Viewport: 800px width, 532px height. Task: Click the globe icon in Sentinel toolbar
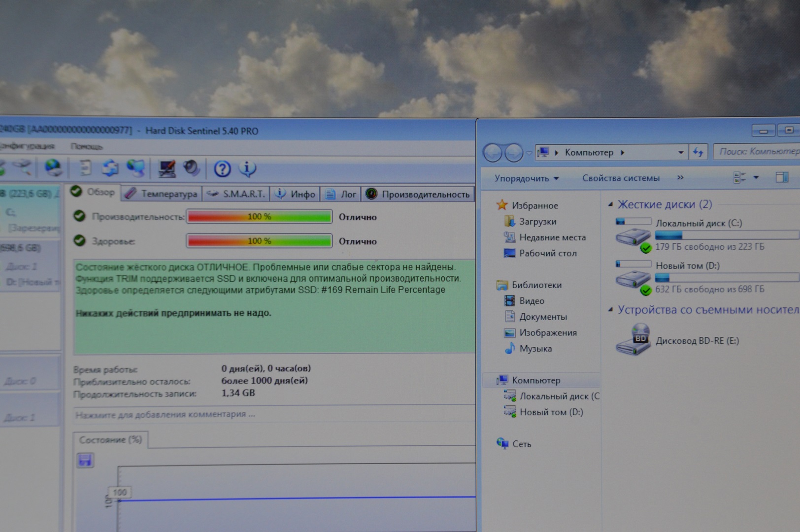pyautogui.click(x=53, y=168)
